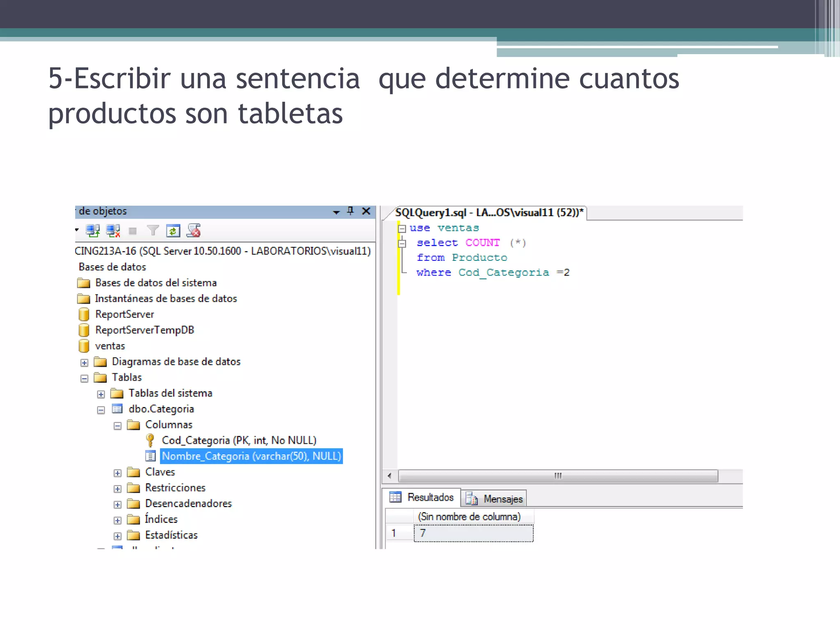
Task: Click the key icon beside Cod_Categoria
Action: click(150, 440)
